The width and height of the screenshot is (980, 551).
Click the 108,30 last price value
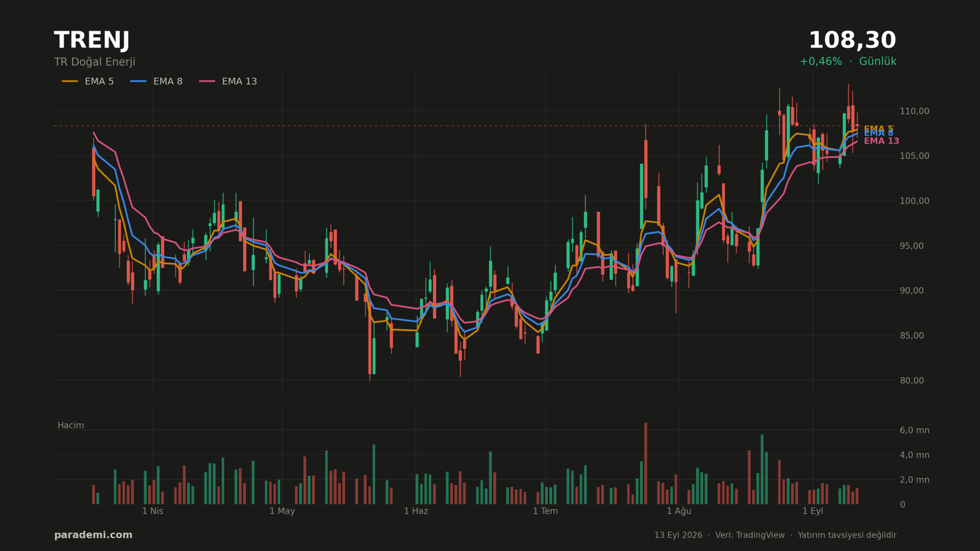[852, 40]
